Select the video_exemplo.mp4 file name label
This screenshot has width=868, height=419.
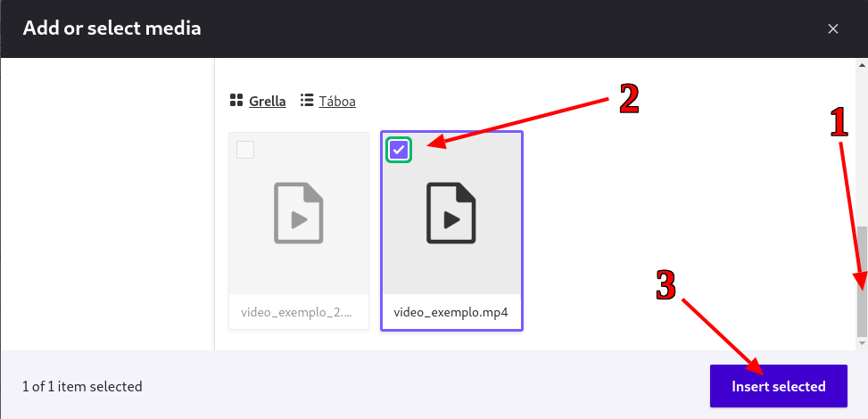(451, 312)
